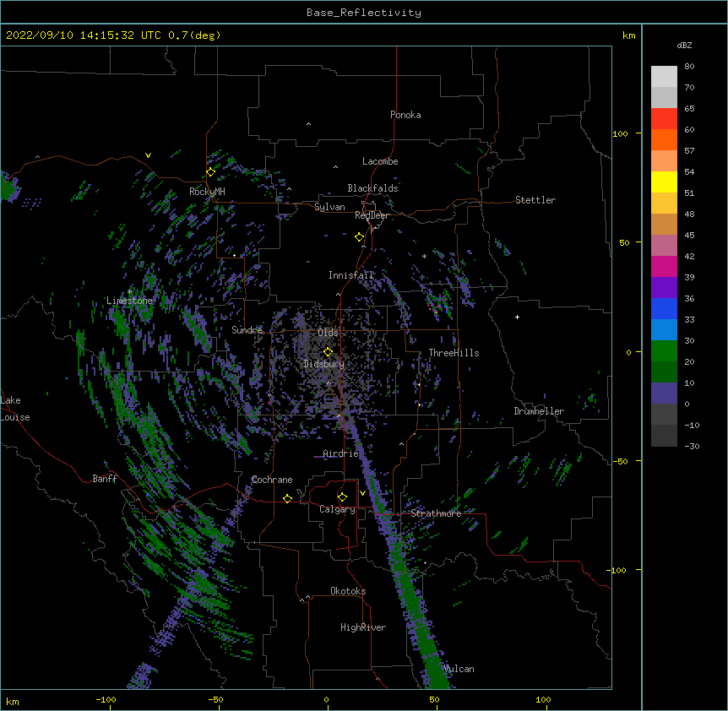Pick the blue 33-36 dBZ legend color
The image size is (728, 711).
(664, 308)
